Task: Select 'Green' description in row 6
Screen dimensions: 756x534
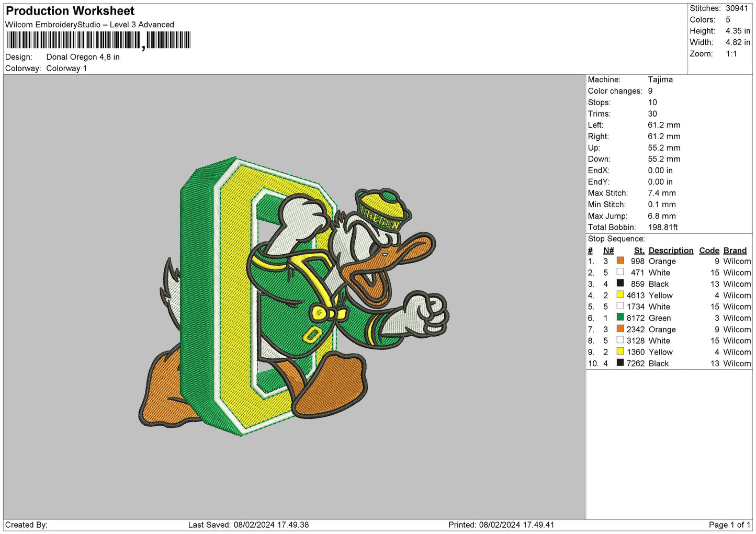Action: click(660, 319)
